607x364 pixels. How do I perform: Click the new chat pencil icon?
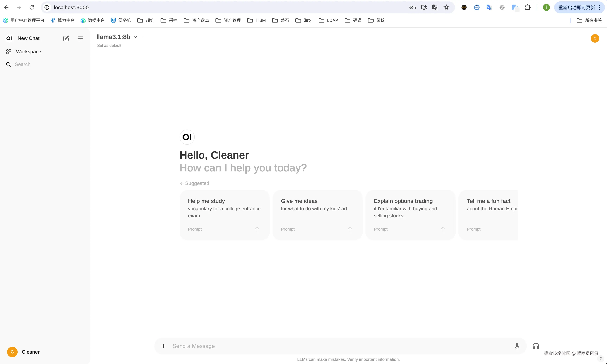[x=66, y=38]
